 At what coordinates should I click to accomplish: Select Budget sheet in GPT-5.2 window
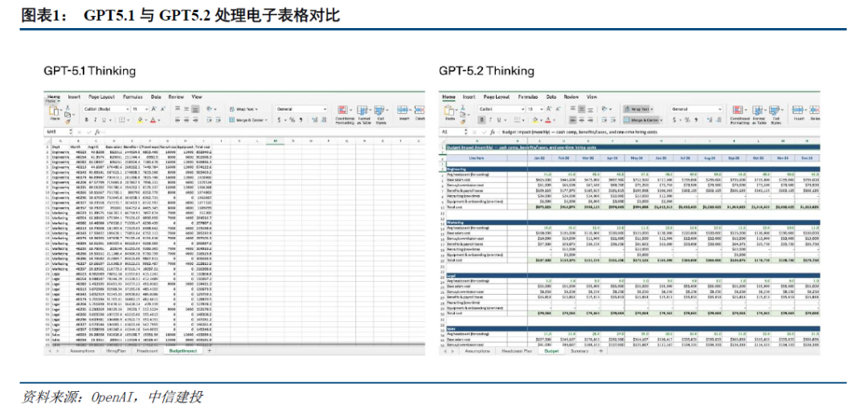click(551, 351)
